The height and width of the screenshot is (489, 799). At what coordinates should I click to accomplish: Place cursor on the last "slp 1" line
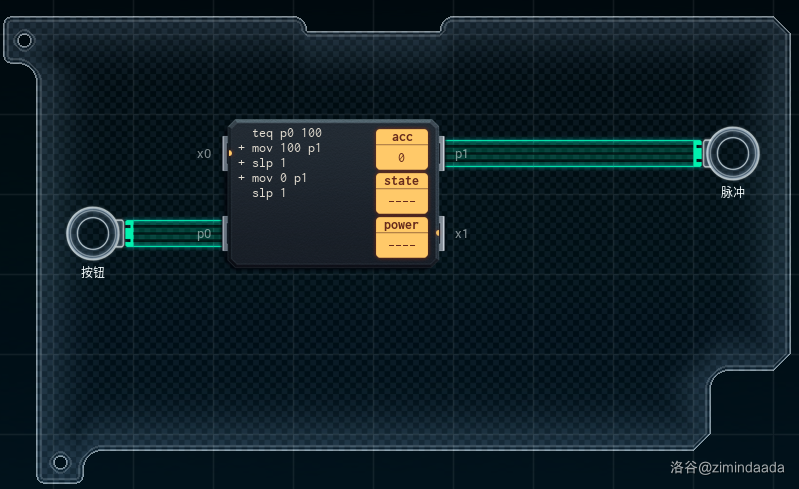click(269, 193)
